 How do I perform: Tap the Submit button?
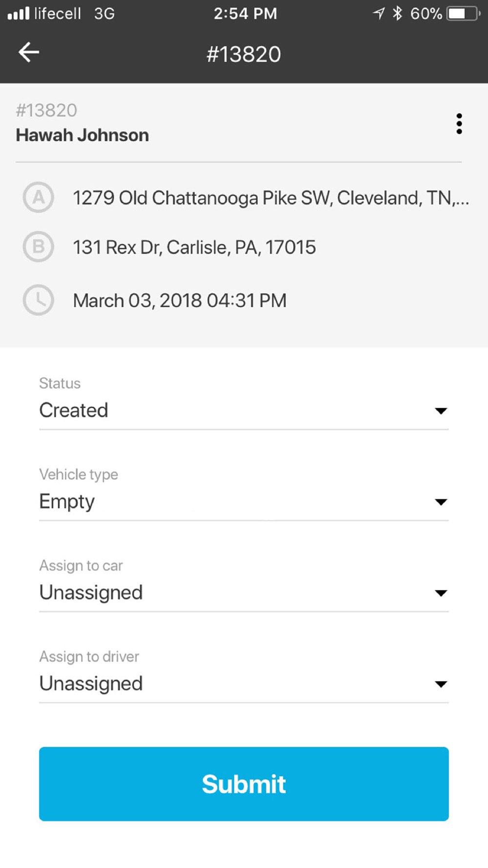point(244,784)
